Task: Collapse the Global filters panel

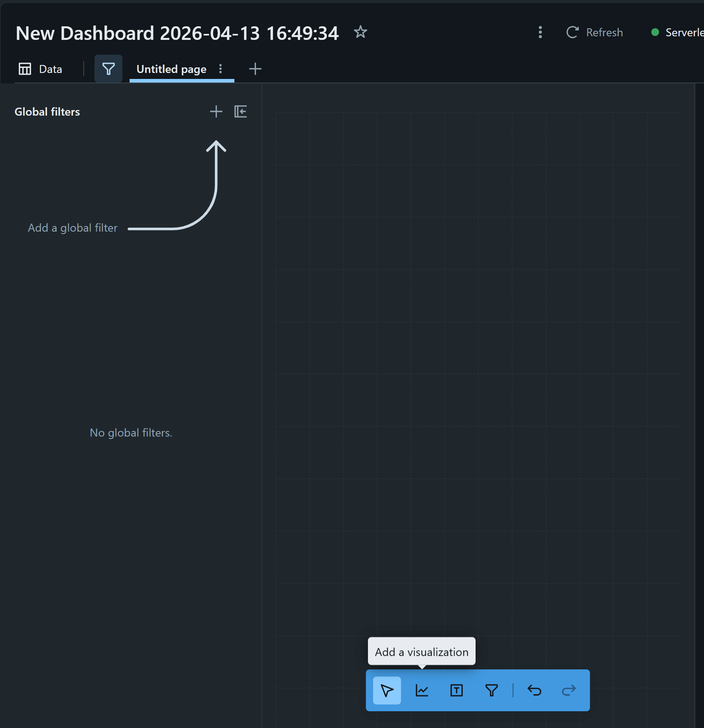Action: [x=241, y=112]
